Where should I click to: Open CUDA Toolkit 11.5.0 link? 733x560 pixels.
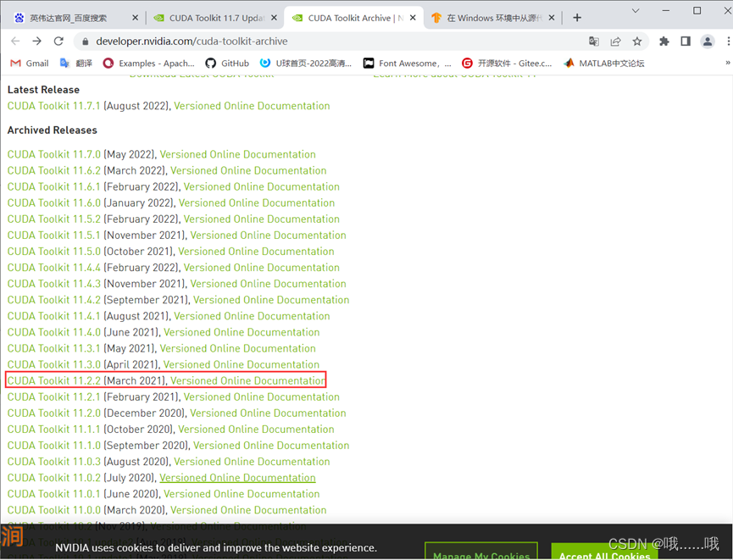coord(53,252)
